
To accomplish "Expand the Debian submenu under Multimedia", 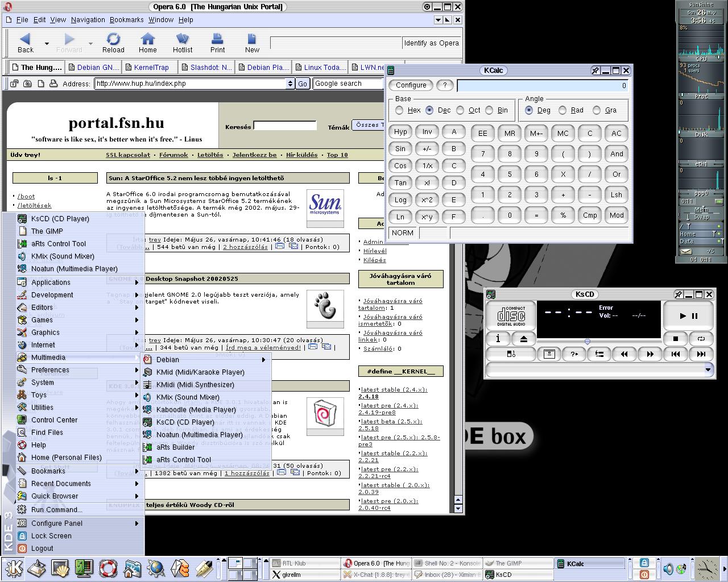I will point(205,360).
